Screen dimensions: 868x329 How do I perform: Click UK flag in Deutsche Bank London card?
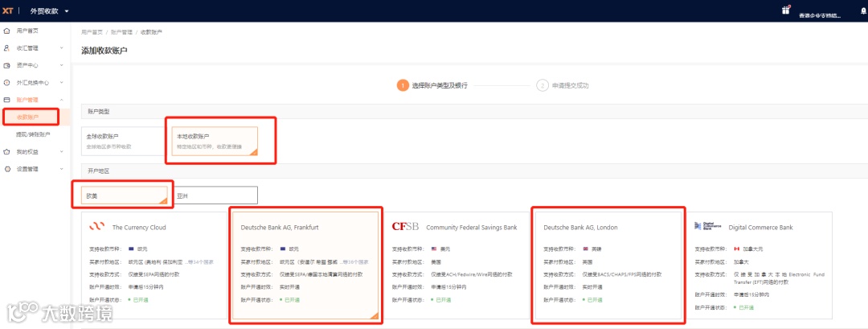586,249
